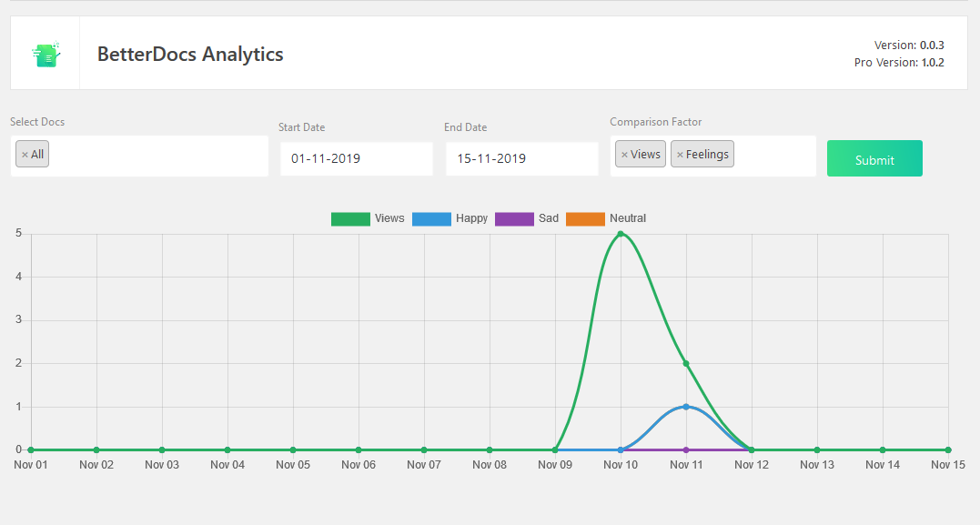Click the orange Neutral color swatch
Screen dimensions: 980x525
pos(585,218)
